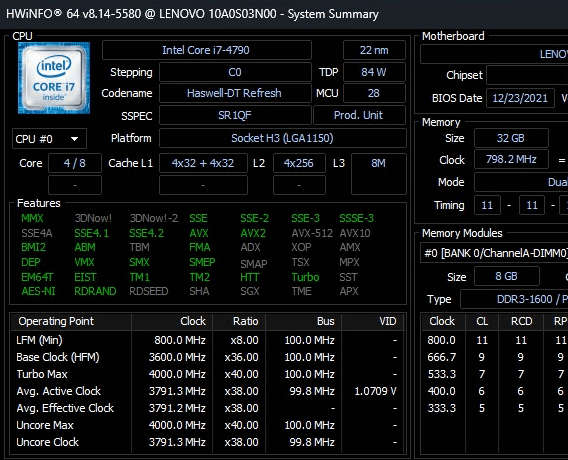The image size is (568, 460).
Task: Click the Haswell-DT Refresh codename field
Action: [x=235, y=93]
